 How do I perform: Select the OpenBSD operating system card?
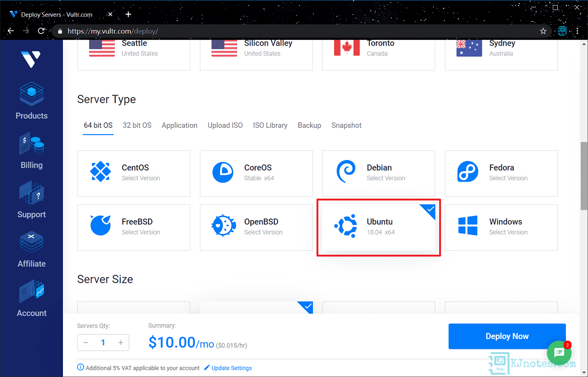[256, 228]
